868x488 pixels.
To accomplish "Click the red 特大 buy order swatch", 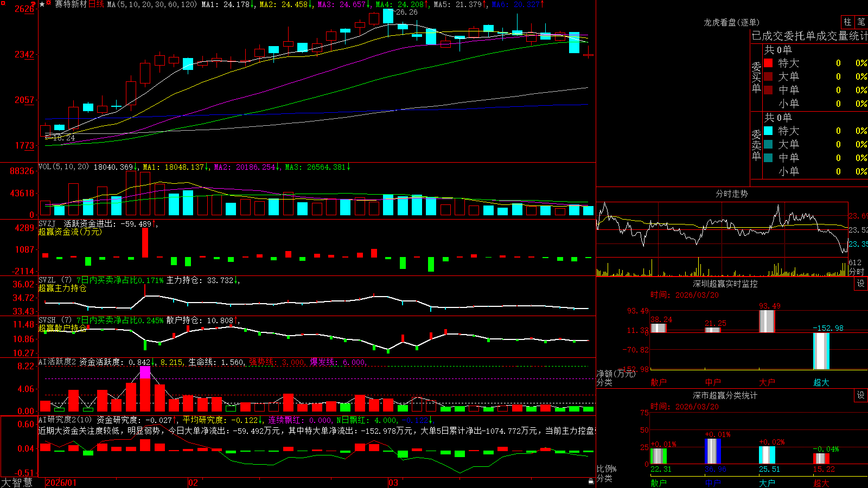I will click(768, 63).
